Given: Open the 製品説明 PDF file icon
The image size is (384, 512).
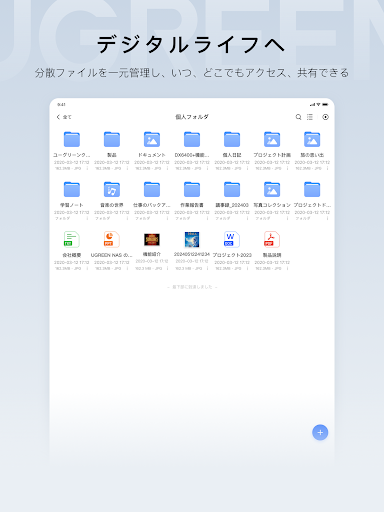Looking at the screenshot, I should 272,239.
